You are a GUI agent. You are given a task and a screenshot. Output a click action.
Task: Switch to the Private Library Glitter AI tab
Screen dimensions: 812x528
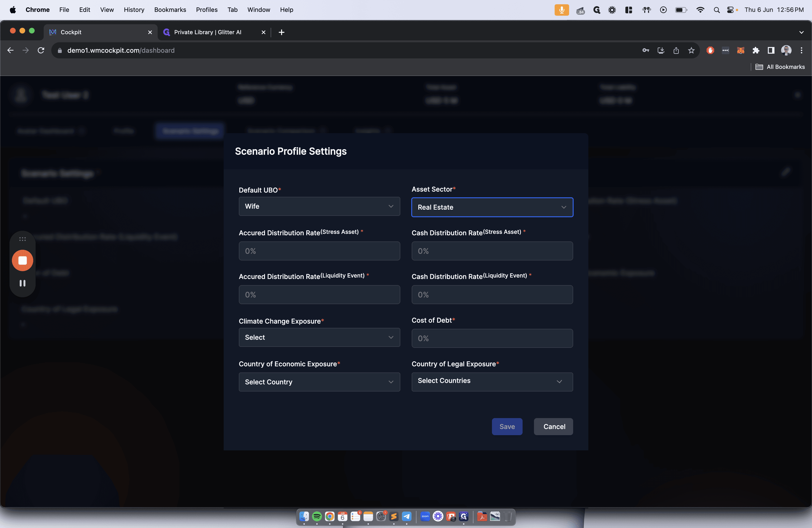(214, 32)
